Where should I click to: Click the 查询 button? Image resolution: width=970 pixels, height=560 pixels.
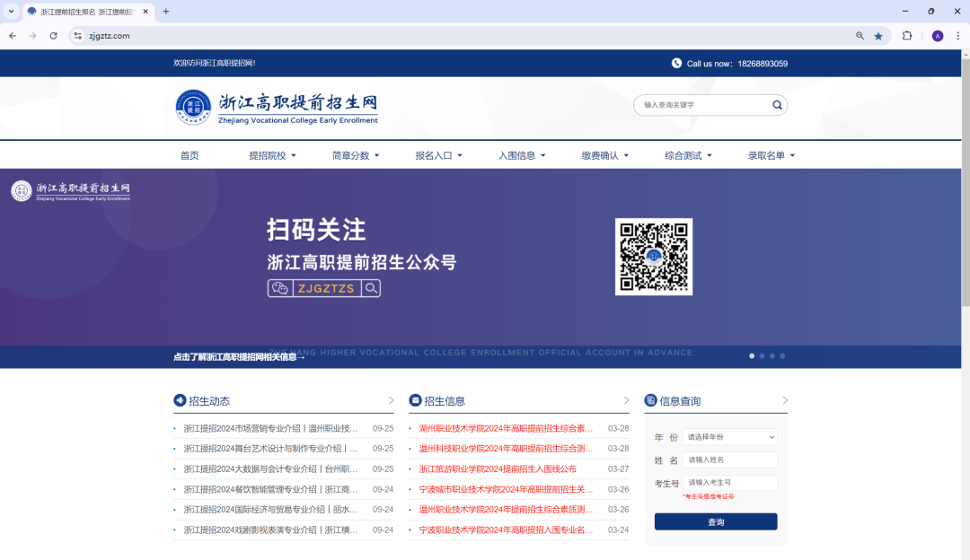(716, 521)
